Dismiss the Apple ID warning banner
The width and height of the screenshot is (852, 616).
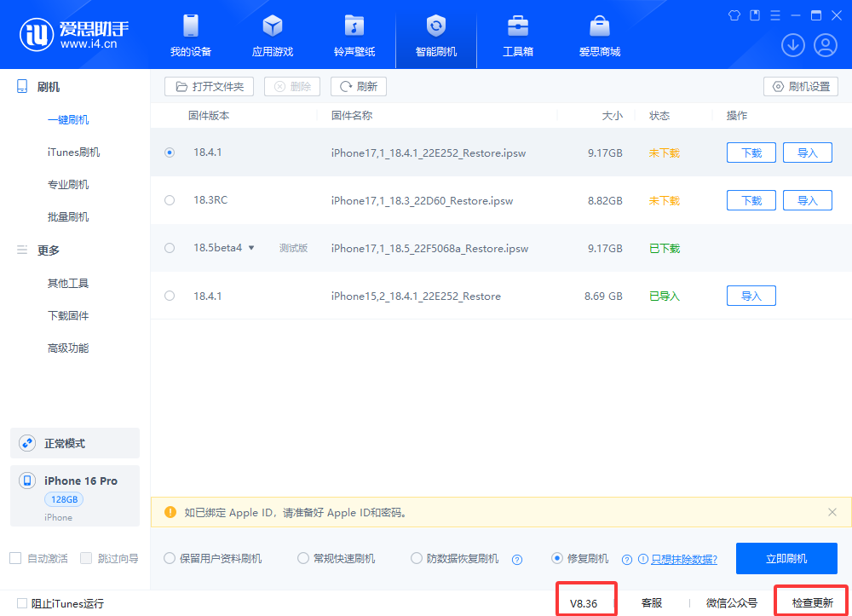[832, 512]
